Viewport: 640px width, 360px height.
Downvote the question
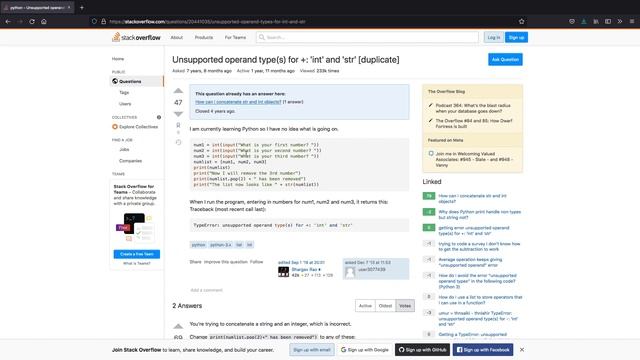point(178,114)
